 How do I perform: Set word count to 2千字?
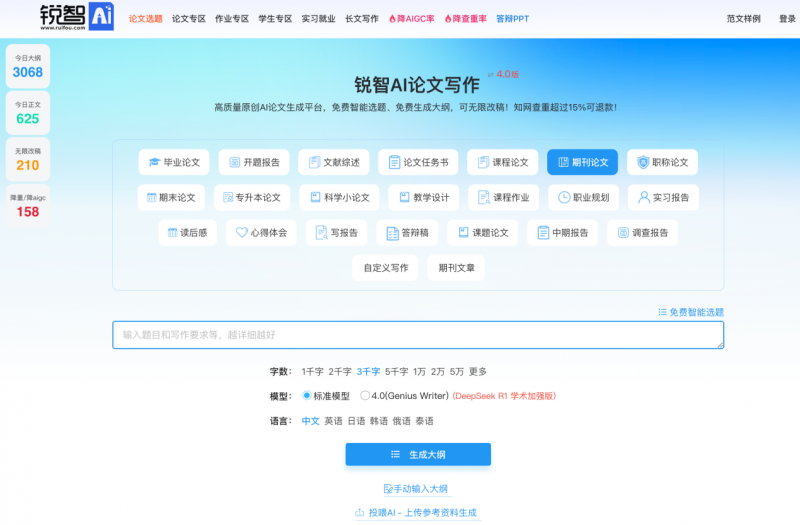[340, 371]
